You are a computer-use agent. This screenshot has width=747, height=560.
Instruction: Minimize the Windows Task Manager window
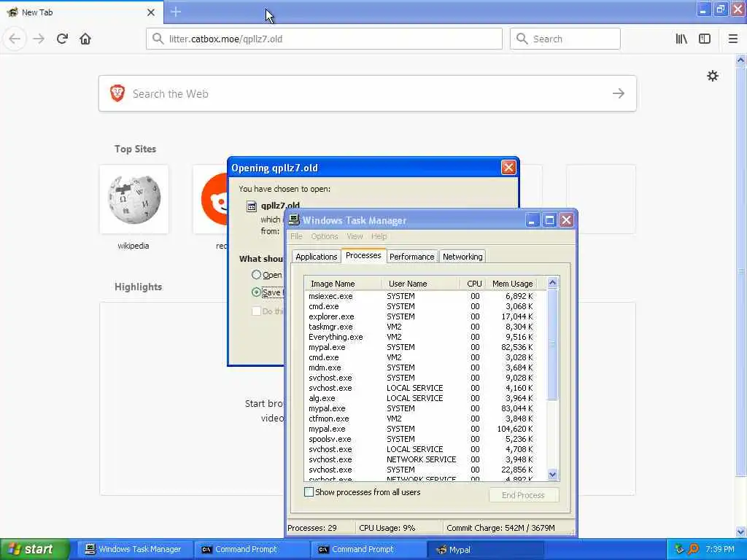532,220
